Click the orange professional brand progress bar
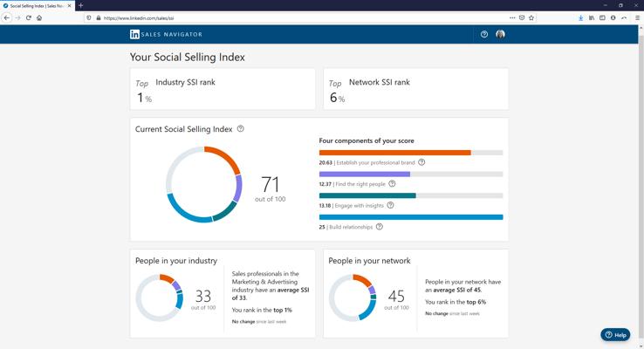Image resolution: width=644 pixels, height=349 pixels. [395, 153]
